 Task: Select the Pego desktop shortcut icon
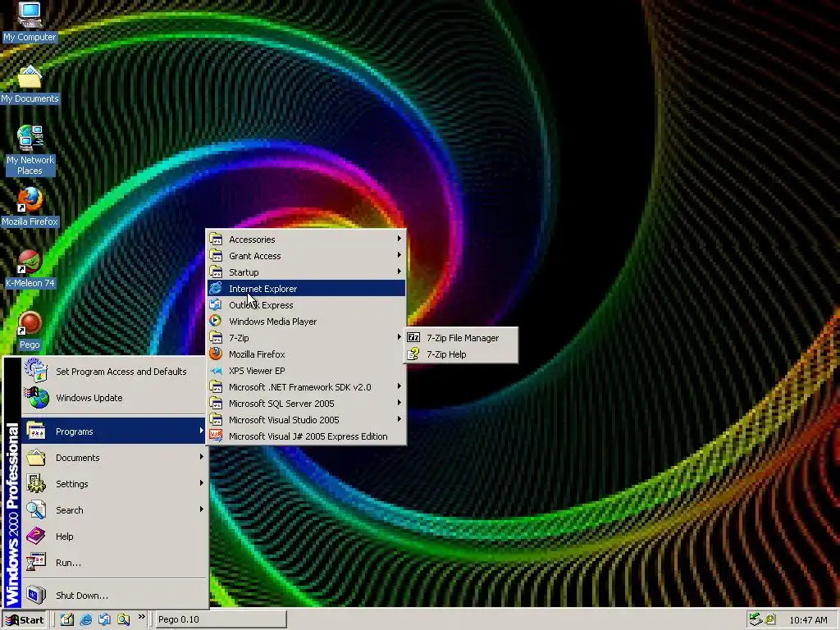(x=30, y=331)
